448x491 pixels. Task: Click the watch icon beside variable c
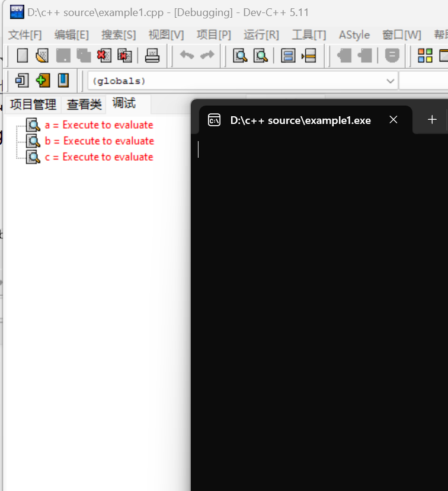(x=33, y=157)
